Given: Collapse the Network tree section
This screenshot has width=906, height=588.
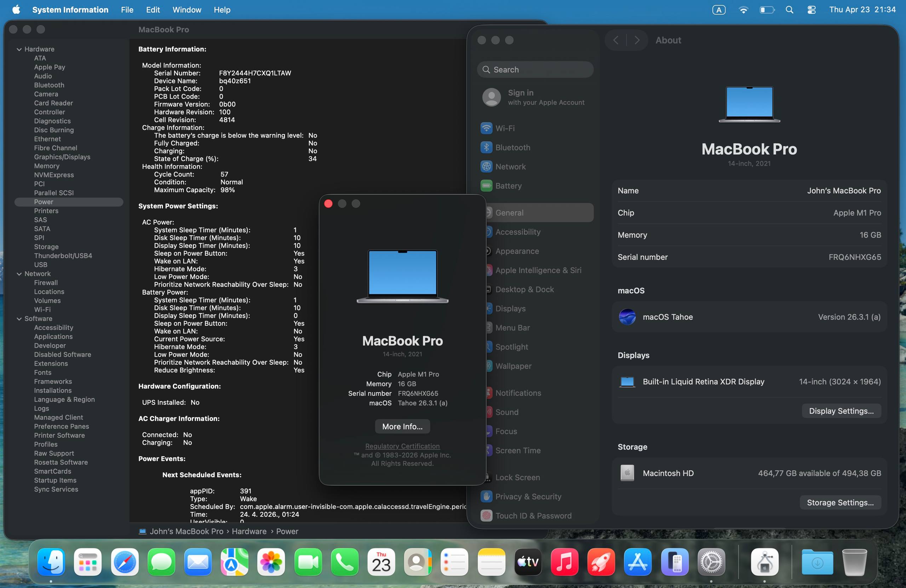Looking at the screenshot, I should pyautogui.click(x=19, y=273).
